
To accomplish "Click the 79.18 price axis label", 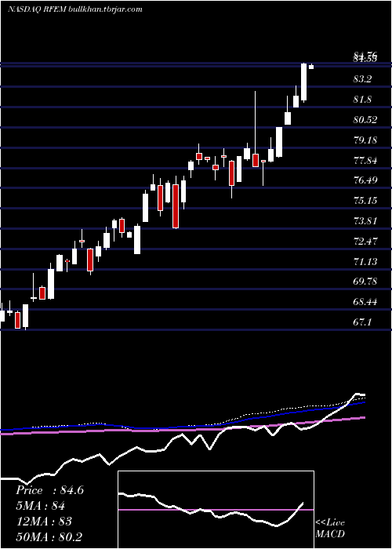I will 365,140.
